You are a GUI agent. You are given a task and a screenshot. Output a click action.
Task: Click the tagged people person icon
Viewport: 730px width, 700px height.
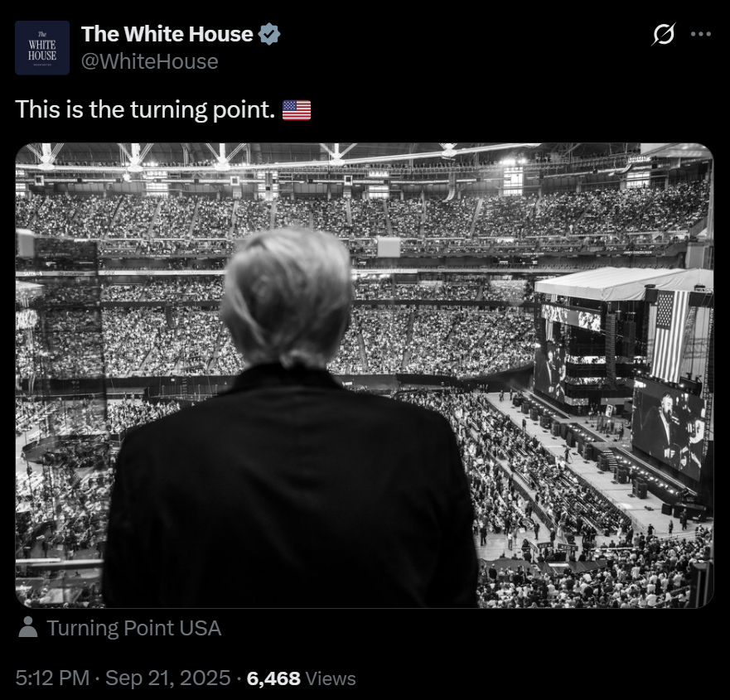(x=28, y=627)
